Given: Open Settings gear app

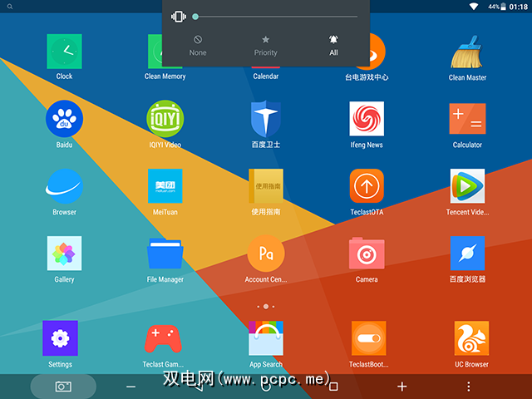Looking at the screenshot, I should coord(60,338).
